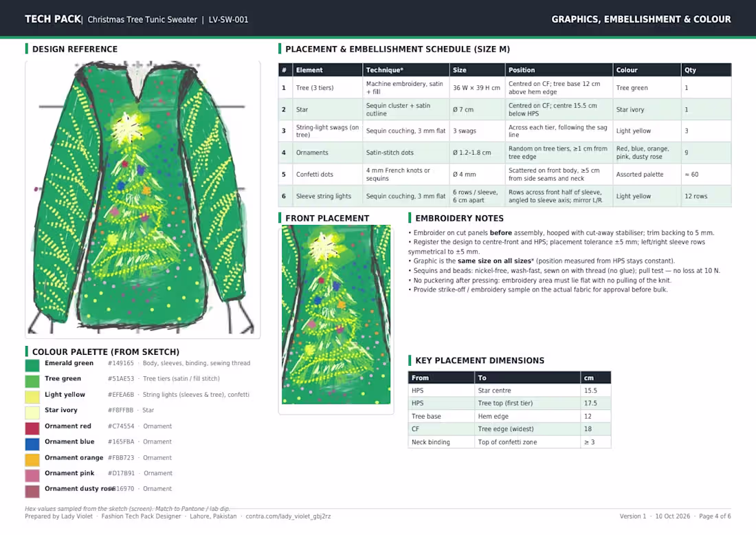Click the Version 1 footer label
This screenshot has width=756, height=535.
pos(632,516)
